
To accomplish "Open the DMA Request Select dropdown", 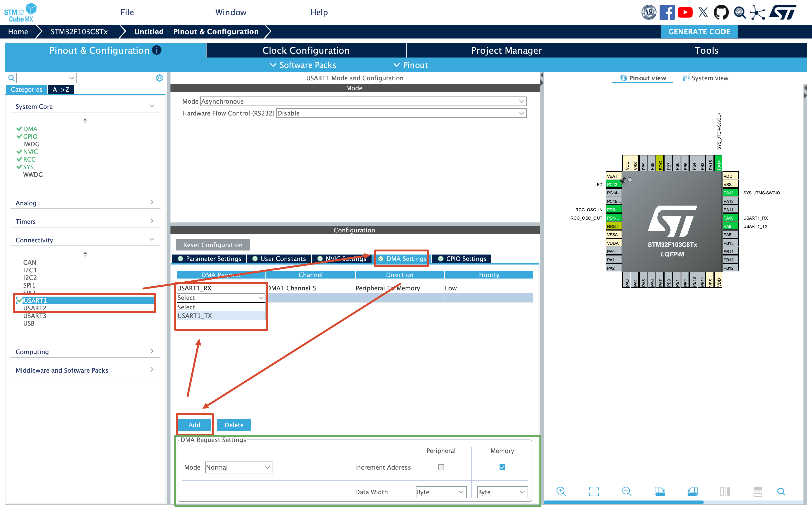I will tap(221, 298).
